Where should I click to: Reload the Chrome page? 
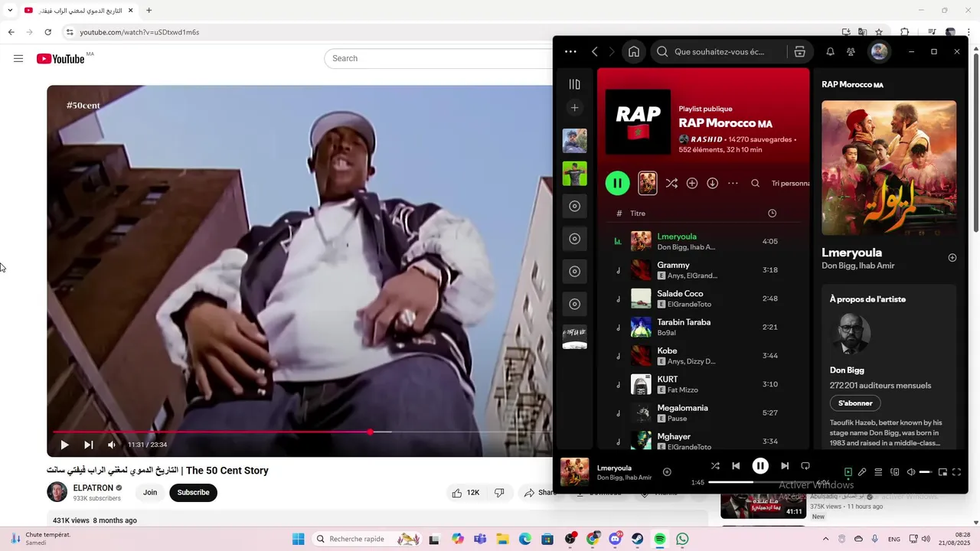(x=47, y=32)
